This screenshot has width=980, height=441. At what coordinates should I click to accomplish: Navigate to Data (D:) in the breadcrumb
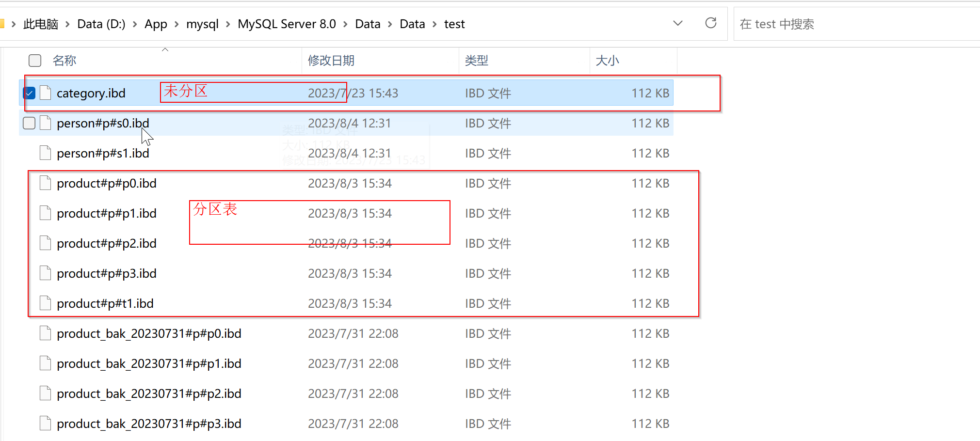click(x=101, y=24)
